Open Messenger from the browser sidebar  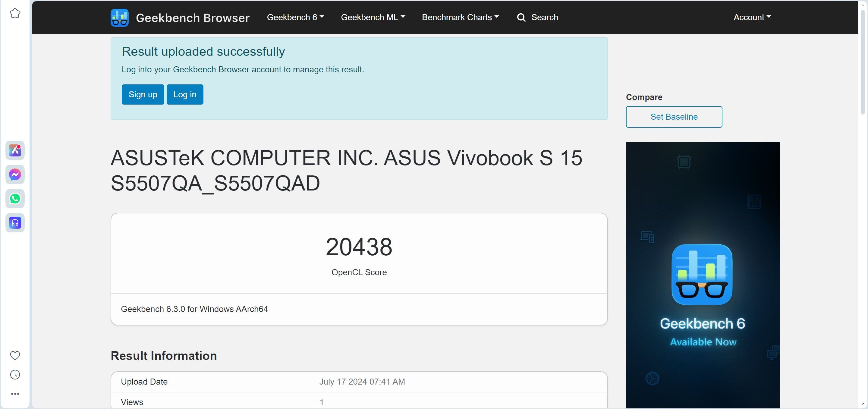pos(15,175)
